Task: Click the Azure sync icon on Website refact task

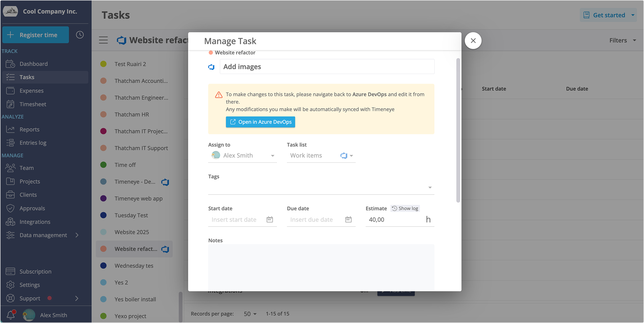Action: (165, 249)
